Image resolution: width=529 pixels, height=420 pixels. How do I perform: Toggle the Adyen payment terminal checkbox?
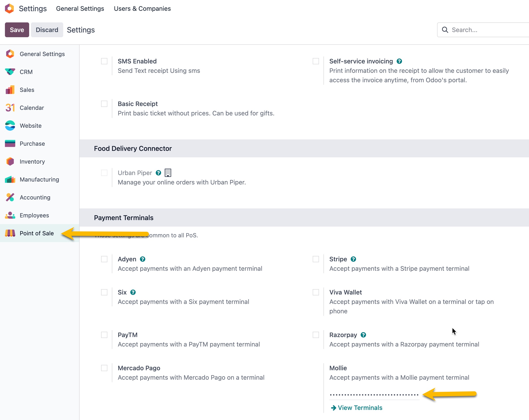104,259
